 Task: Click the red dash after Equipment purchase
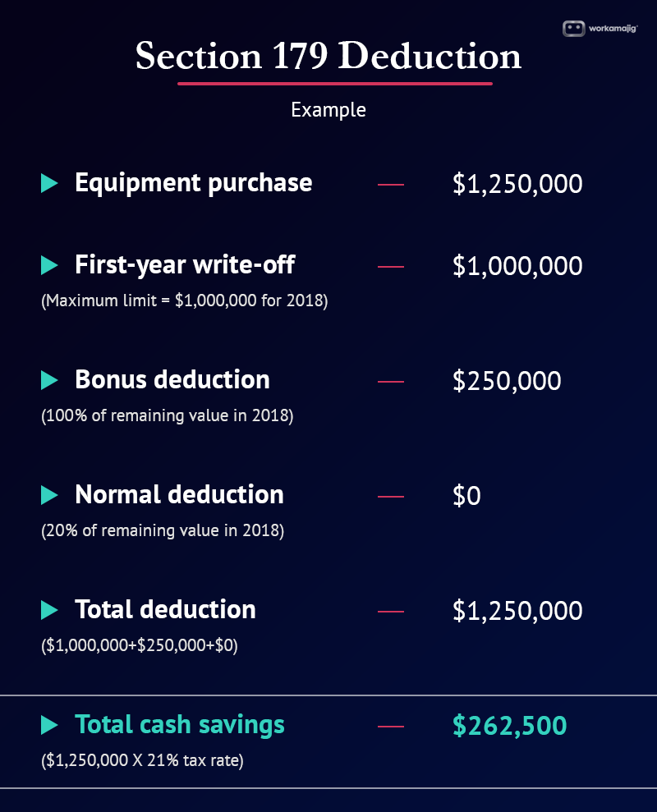(x=391, y=185)
